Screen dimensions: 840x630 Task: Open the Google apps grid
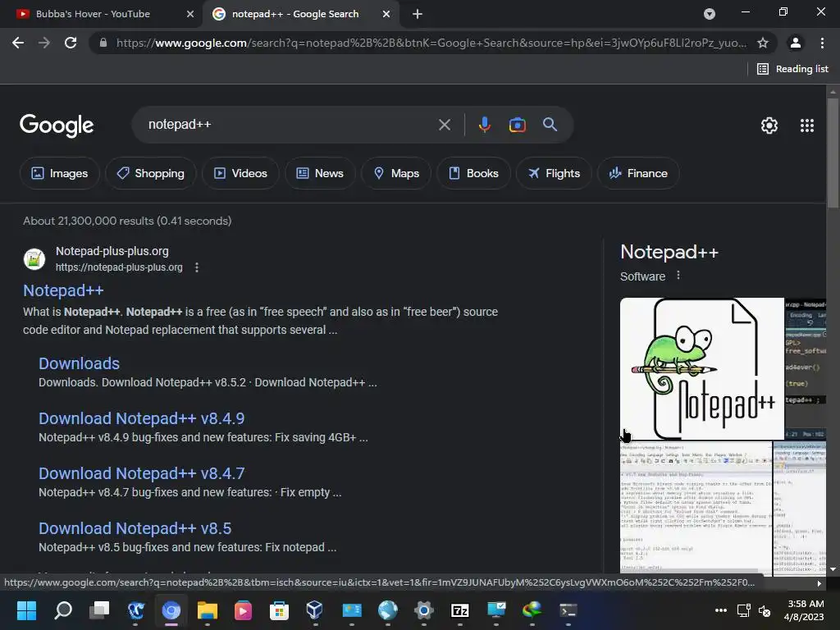[807, 126]
